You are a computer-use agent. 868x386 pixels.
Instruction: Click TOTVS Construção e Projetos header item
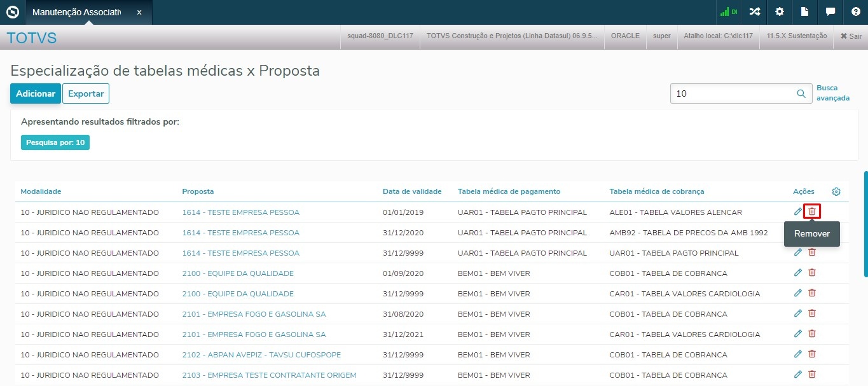click(512, 36)
